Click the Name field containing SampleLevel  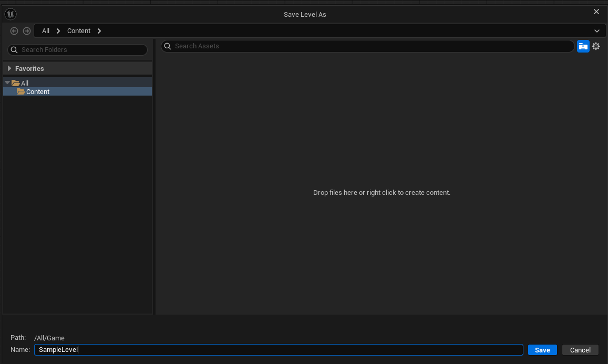[279, 350]
